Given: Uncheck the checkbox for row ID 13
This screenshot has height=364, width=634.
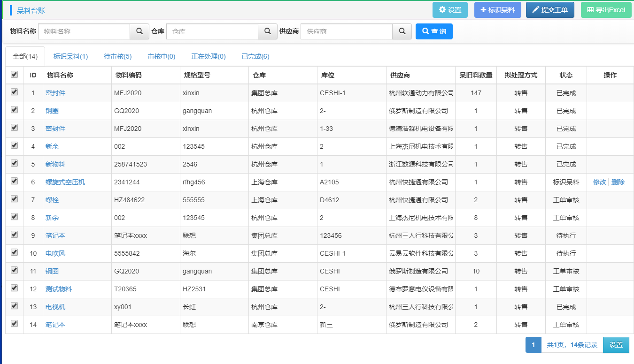Looking at the screenshot, I should coord(14,306).
